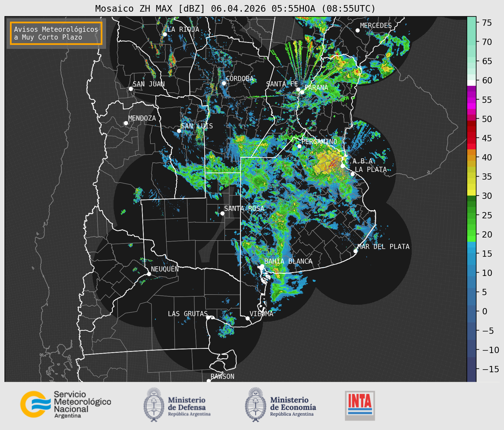Click the INTA logo

point(360,405)
